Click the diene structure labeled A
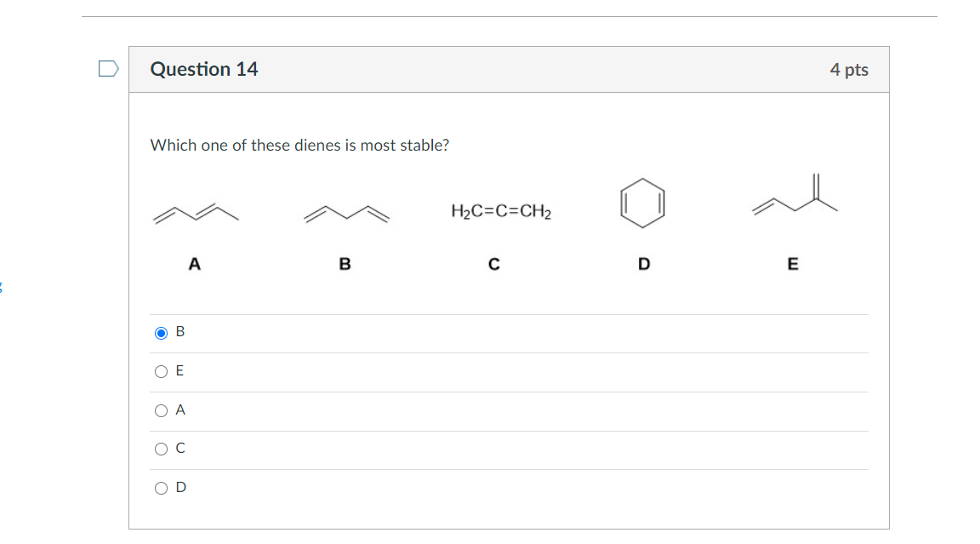980x544 pixels. 196,213
